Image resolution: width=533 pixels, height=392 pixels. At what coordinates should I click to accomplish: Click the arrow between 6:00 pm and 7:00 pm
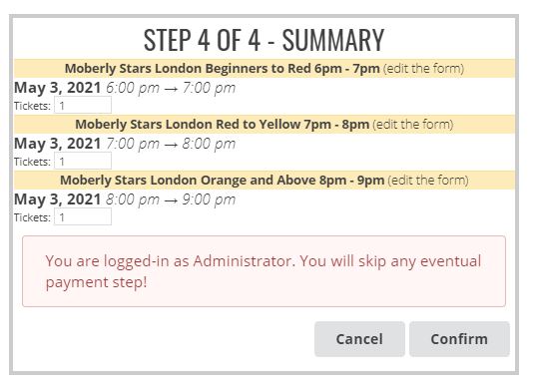(171, 89)
